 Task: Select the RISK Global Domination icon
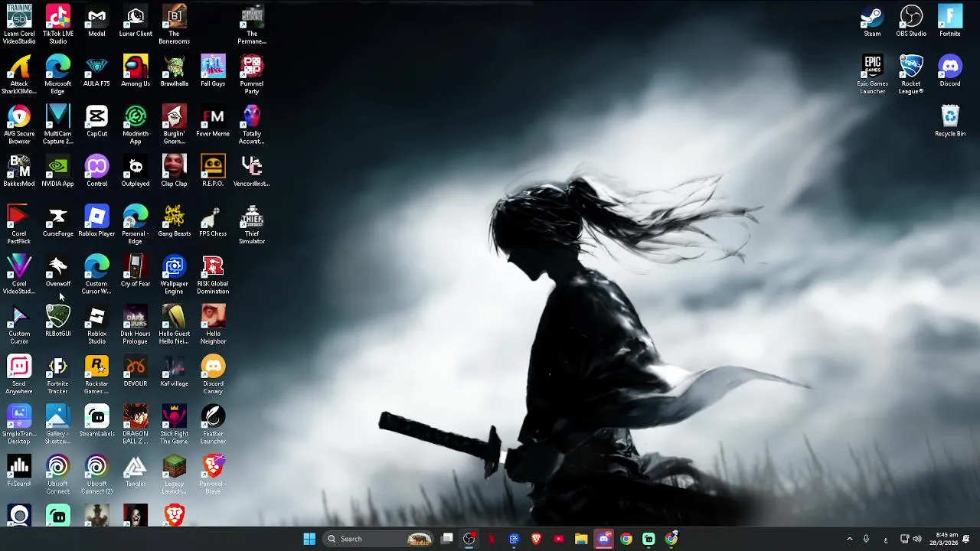[213, 274]
